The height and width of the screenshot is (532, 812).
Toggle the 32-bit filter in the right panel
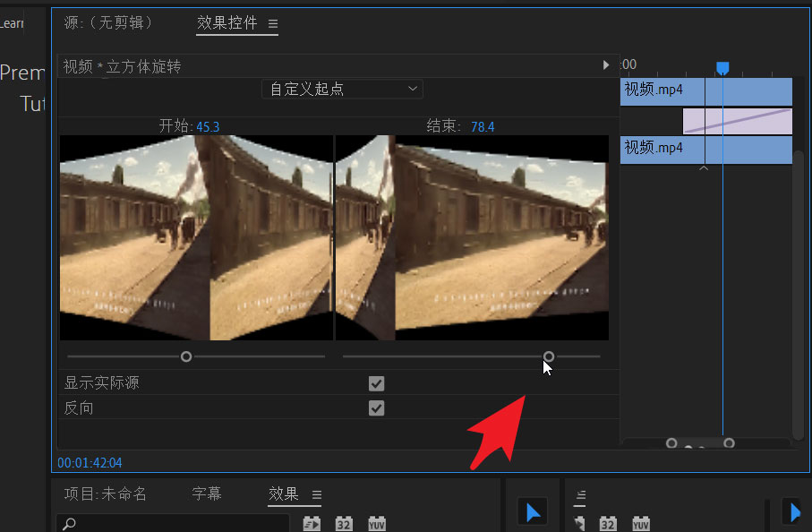point(609,522)
